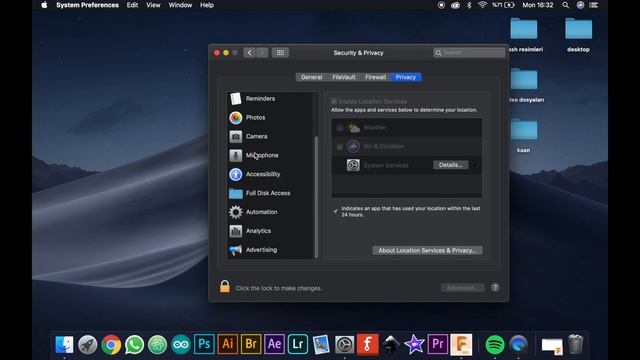Open Lightroom from the Dock

(x=298, y=344)
